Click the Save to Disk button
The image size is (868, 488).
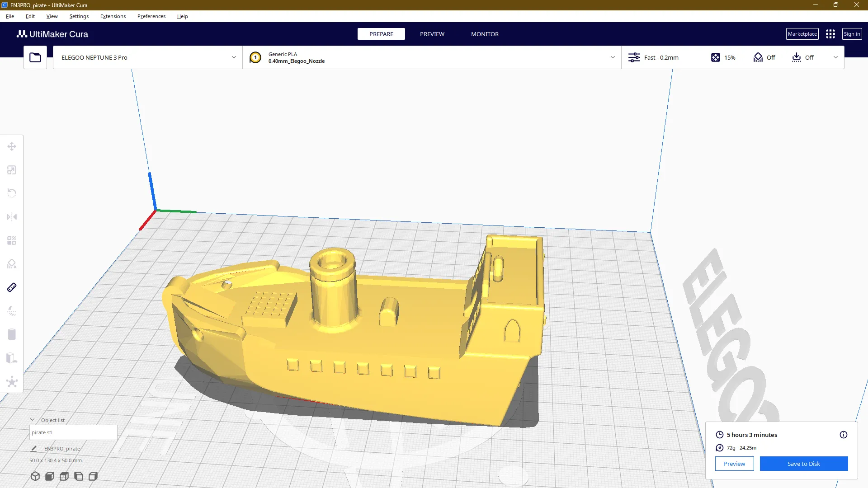pyautogui.click(x=803, y=464)
